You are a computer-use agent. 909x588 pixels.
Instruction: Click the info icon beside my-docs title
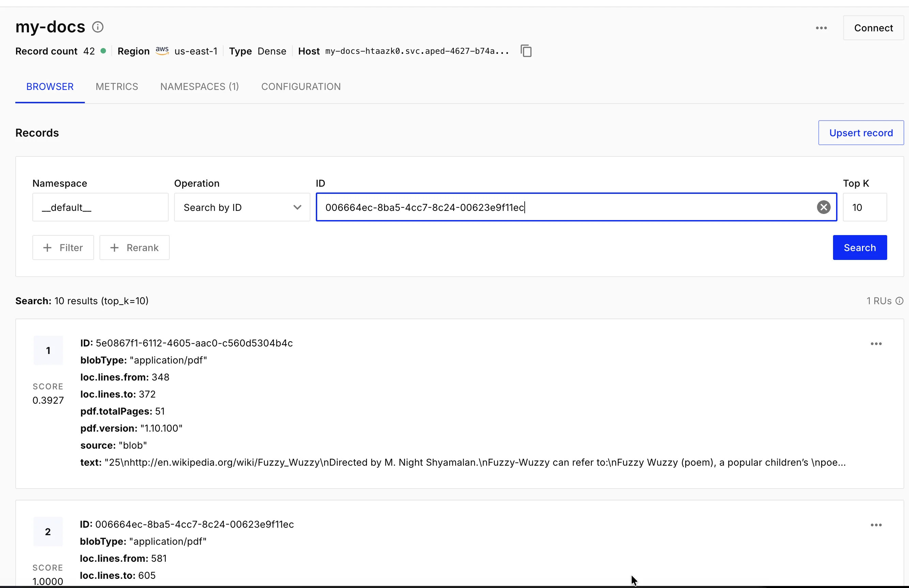pyautogui.click(x=98, y=27)
